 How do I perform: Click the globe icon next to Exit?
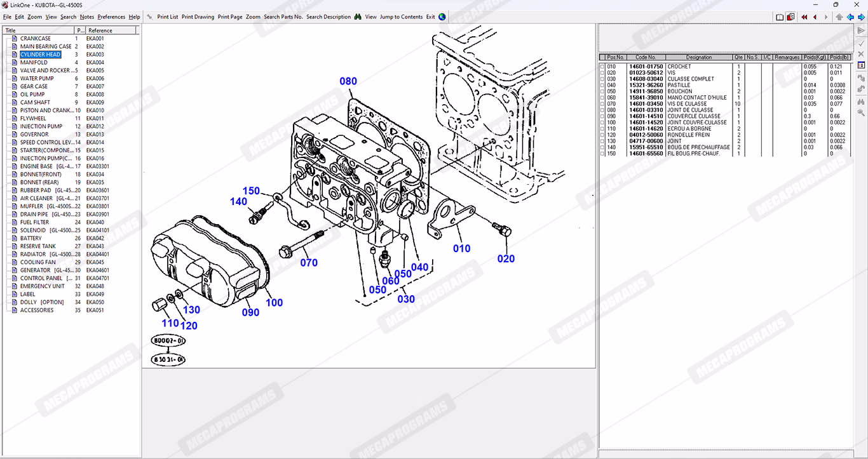442,17
